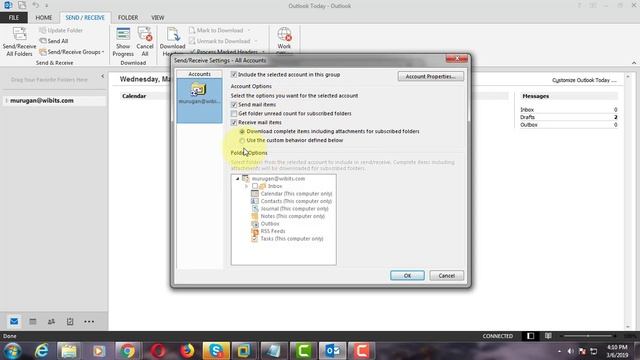Viewport: 640px width, 360px height.
Task: Click the Download Headers ribbon icon
Action: coord(172,42)
